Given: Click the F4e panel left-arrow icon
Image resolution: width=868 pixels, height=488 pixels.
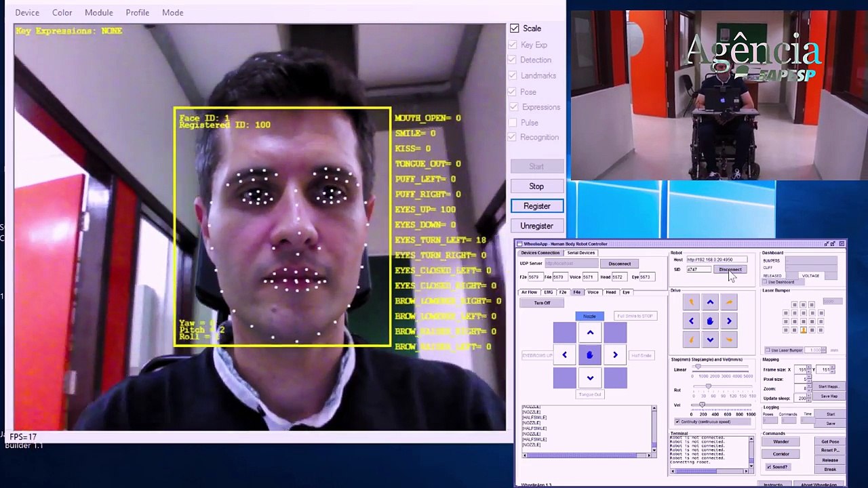Looking at the screenshot, I should point(564,354).
